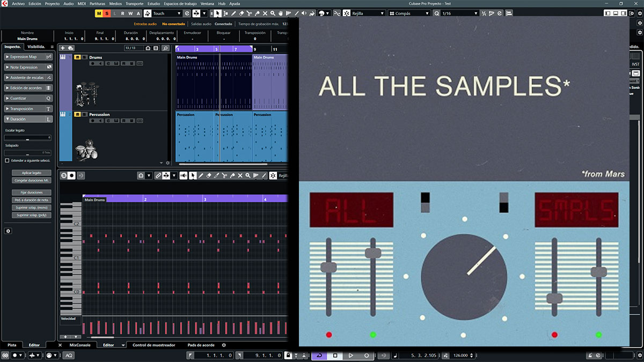Open the Espacios de trabajo menu
Viewport: 644px width, 362px height.
pyautogui.click(x=180, y=3)
